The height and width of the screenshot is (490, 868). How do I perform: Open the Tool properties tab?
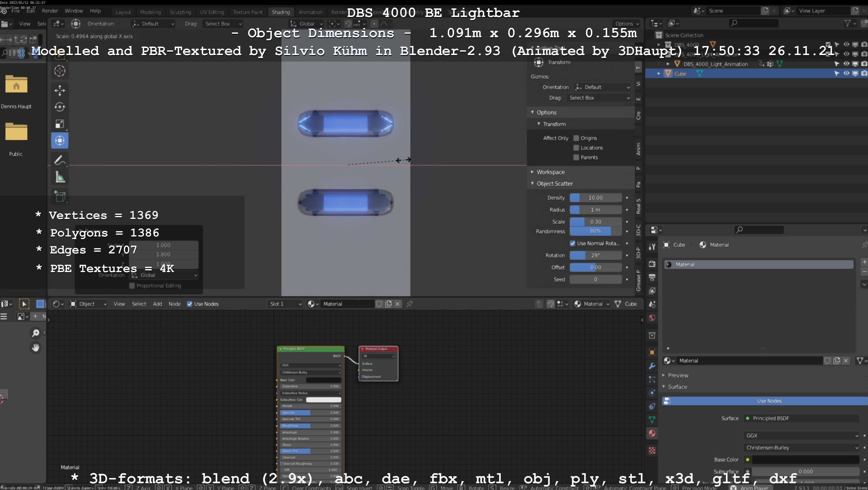tap(652, 247)
